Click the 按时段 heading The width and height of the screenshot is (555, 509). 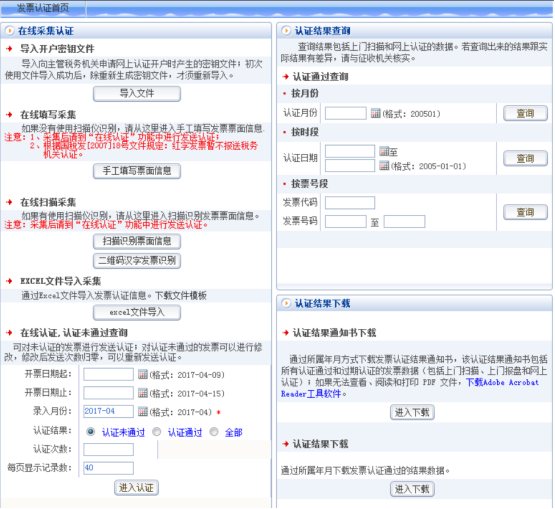pos(305,132)
